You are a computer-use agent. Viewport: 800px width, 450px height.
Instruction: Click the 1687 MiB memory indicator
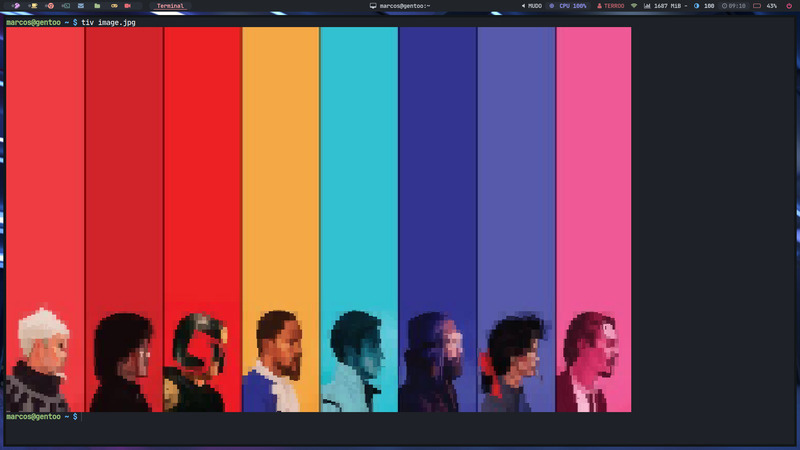tap(663, 6)
